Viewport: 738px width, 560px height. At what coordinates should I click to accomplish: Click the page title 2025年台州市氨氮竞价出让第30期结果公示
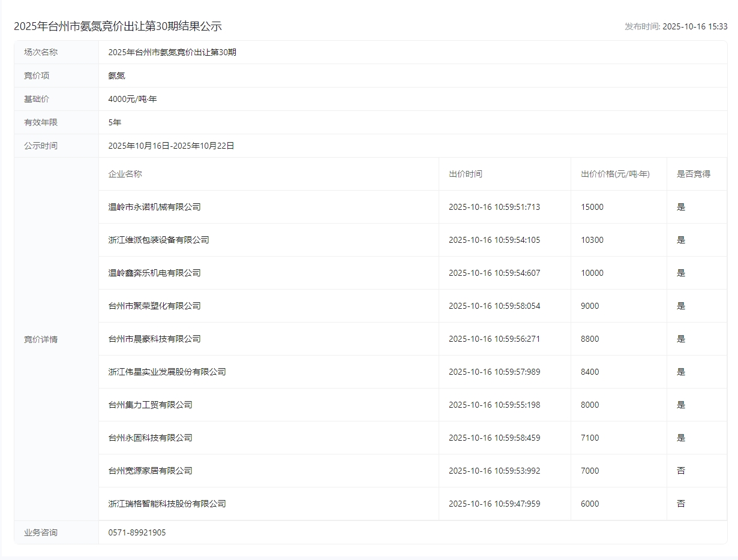[118, 26]
